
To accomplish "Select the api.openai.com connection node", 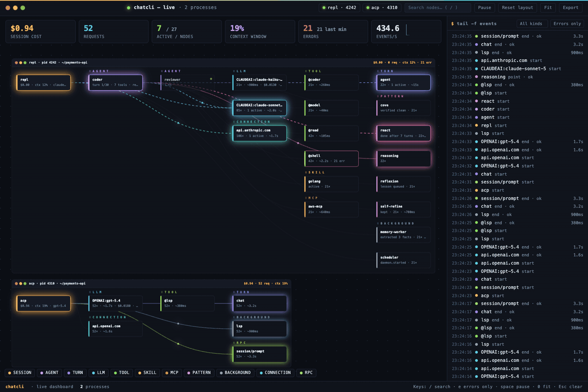I will click(115, 329).
